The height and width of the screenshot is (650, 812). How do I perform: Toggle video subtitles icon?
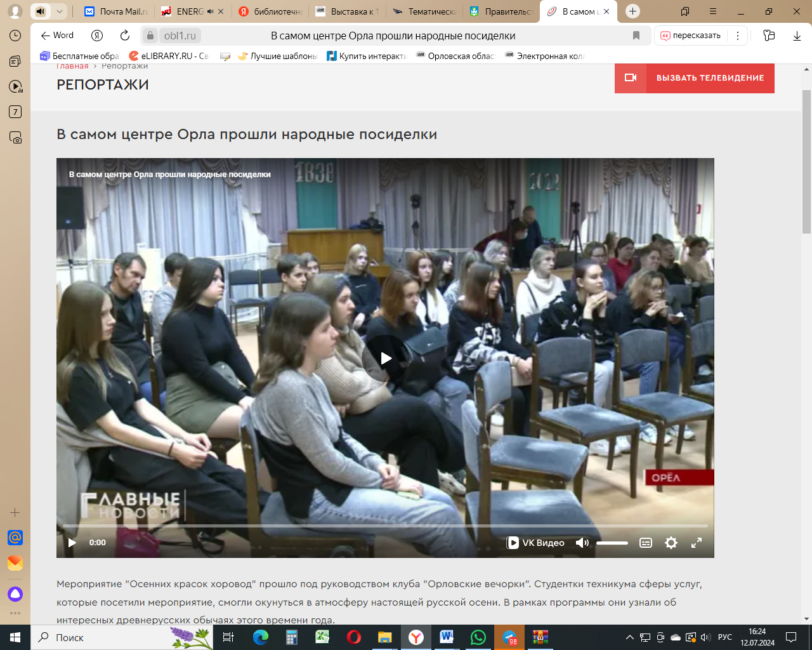(646, 543)
